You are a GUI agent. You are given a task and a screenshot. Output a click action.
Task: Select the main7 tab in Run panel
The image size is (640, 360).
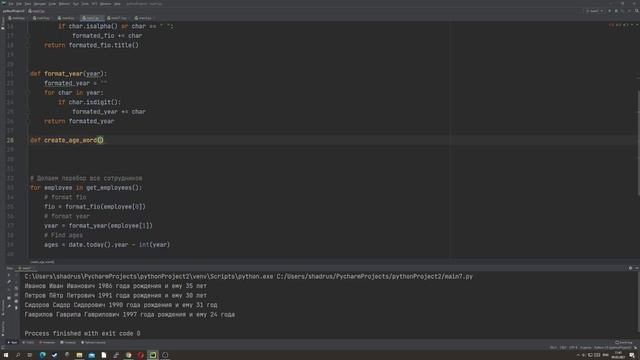[26, 268]
